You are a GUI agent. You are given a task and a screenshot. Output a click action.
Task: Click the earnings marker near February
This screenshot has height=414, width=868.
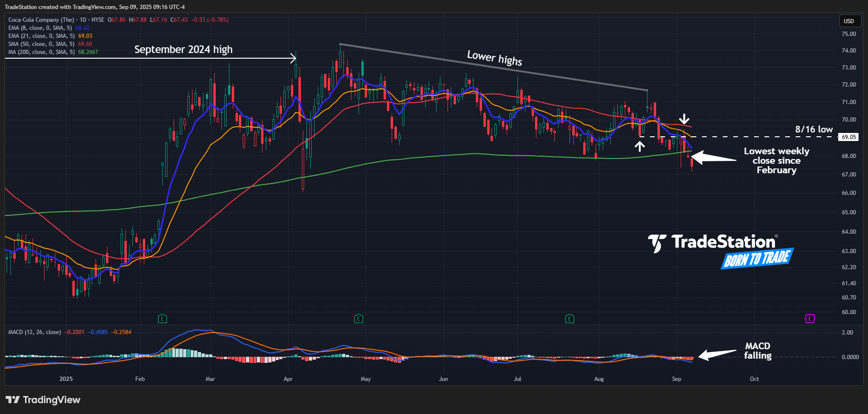(162, 318)
